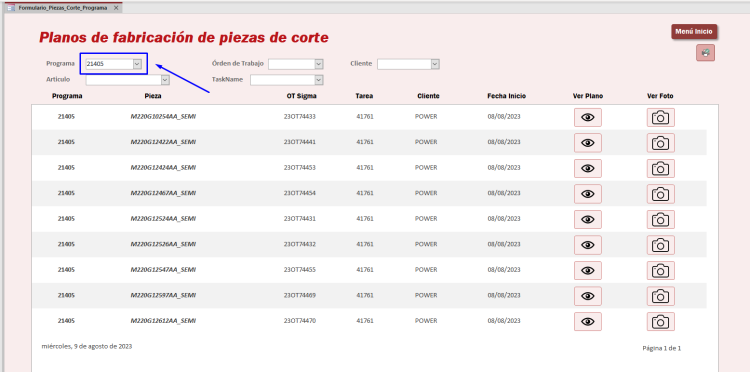
Task: Select piece name M220G12612AA_SEMI
Action: tap(163, 321)
